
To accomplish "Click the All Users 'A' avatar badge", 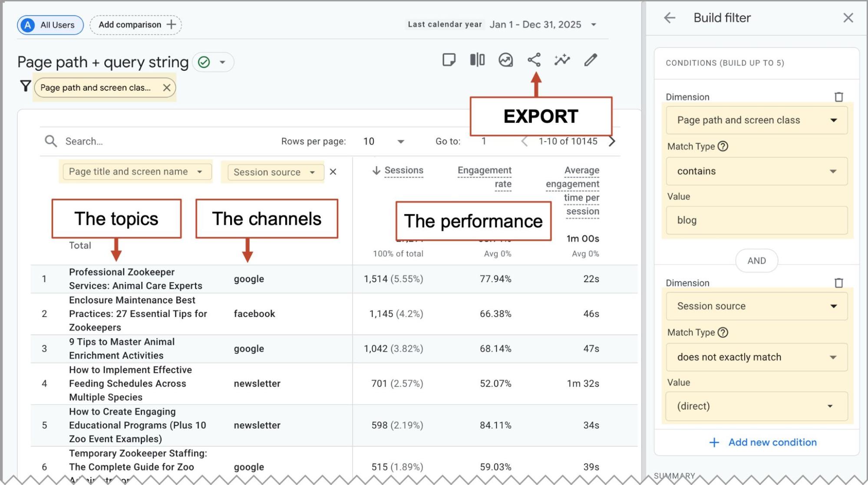I will click(x=28, y=25).
